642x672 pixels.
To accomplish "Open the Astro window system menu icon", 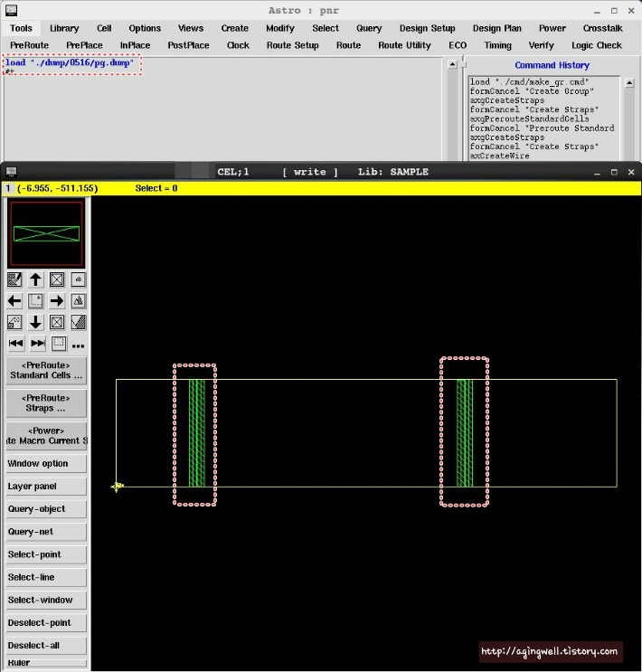I will (11, 10).
